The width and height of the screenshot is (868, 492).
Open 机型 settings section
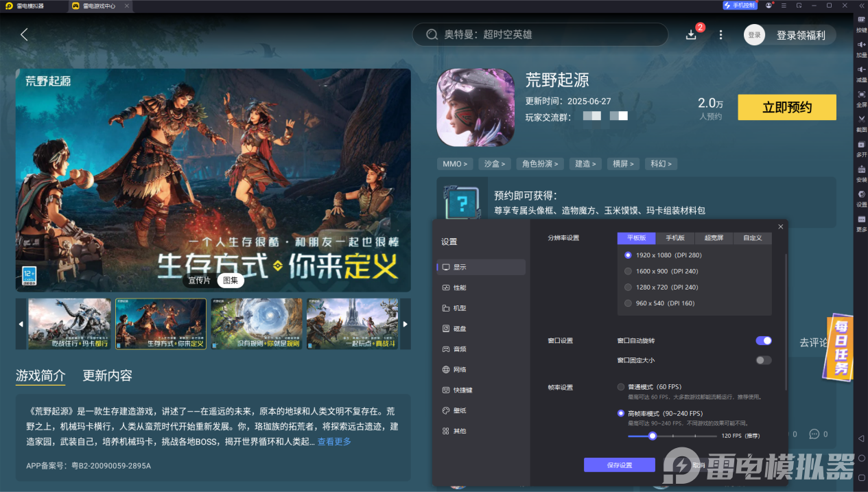[x=481, y=308]
